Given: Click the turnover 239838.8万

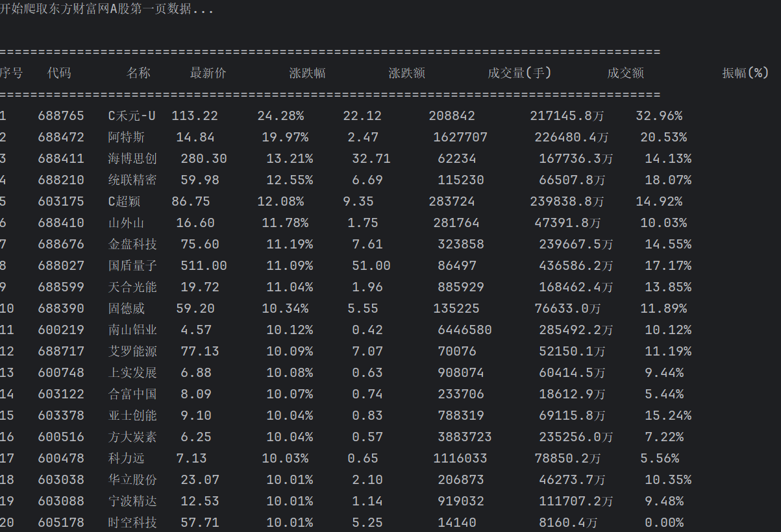Looking at the screenshot, I should pos(567,202).
